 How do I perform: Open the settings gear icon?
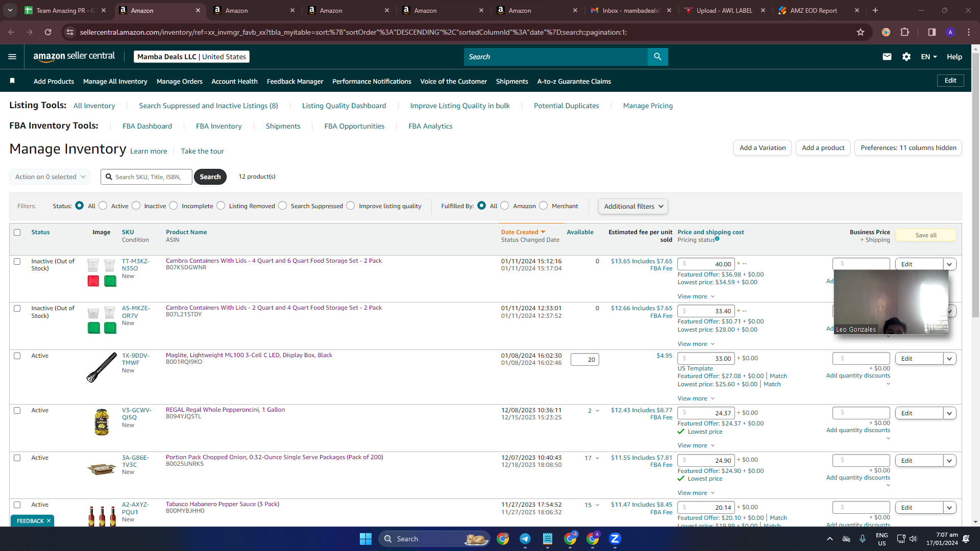(906, 57)
